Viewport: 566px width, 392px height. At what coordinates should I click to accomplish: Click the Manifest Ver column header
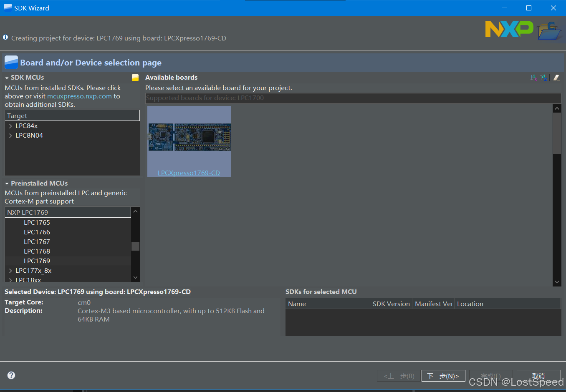434,304
